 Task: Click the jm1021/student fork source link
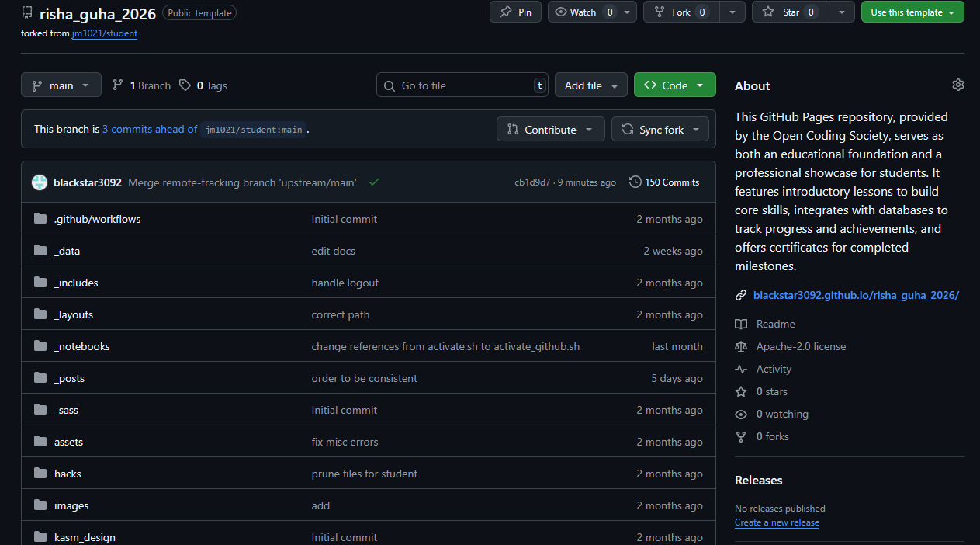(x=105, y=33)
